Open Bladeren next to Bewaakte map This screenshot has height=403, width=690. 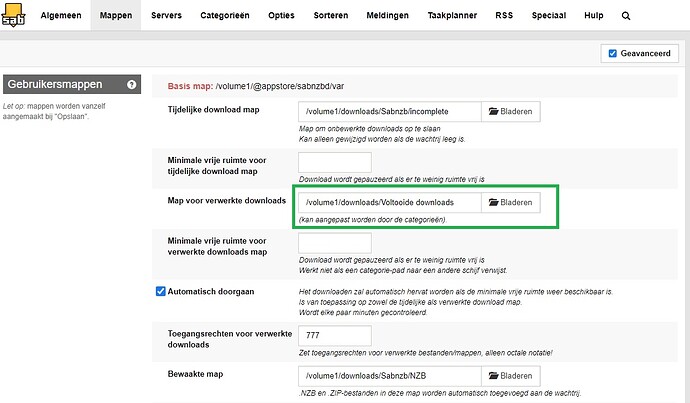coord(511,376)
